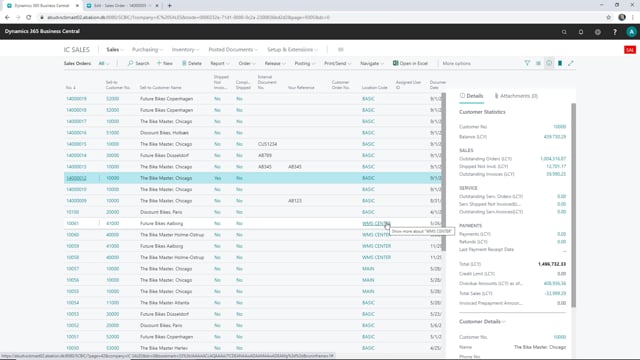Image resolution: width=640 pixels, height=360 pixels.
Task: Close the Dynamics 365 Business Central tab
Action: 77,6
